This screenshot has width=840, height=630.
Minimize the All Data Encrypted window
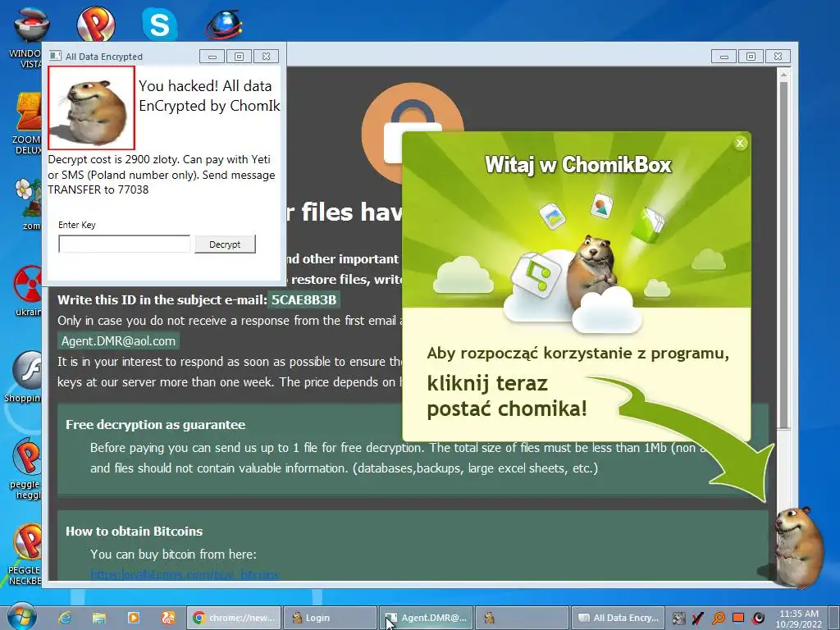(212, 57)
